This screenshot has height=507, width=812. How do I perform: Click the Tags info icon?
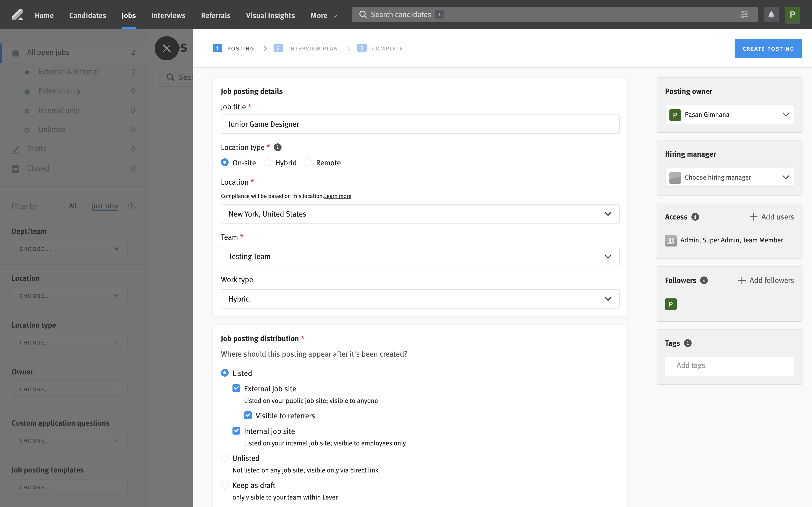tap(688, 343)
